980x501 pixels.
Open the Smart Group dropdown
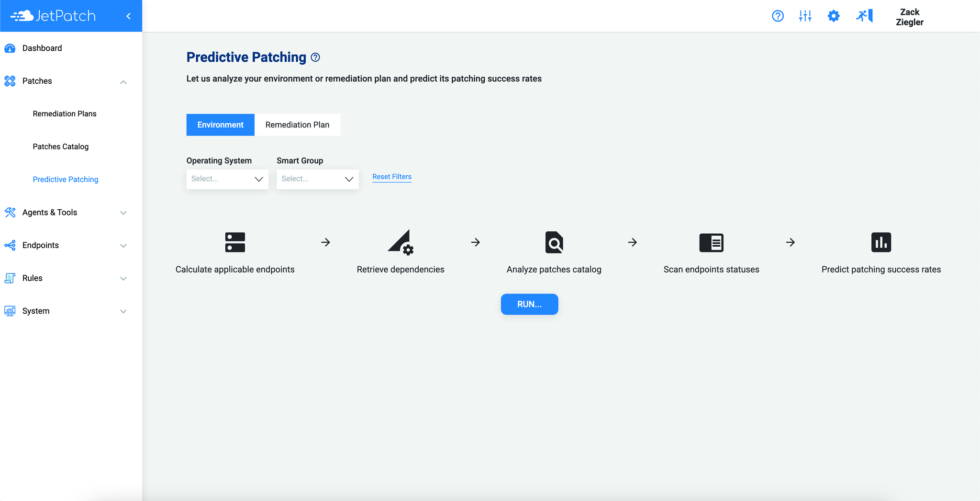(x=317, y=179)
